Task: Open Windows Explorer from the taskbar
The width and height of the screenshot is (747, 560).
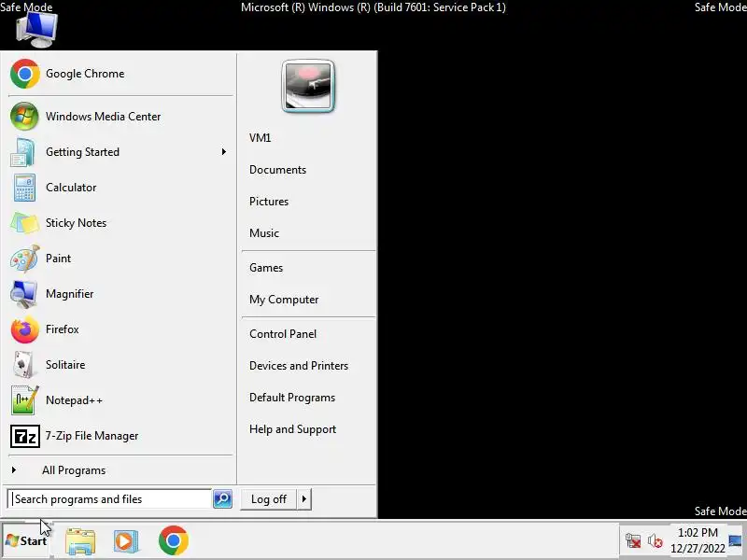Action: [80, 541]
